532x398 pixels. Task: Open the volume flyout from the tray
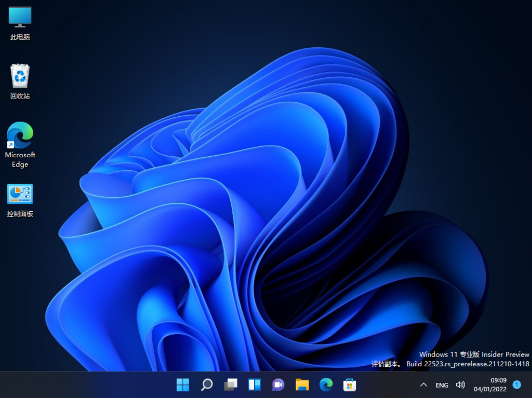[x=460, y=385]
